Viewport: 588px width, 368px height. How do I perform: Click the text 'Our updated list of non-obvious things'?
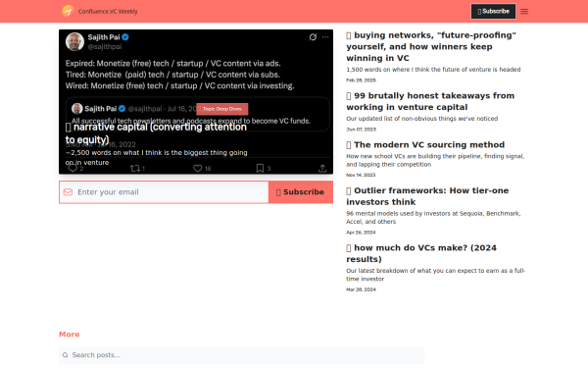[421, 119]
